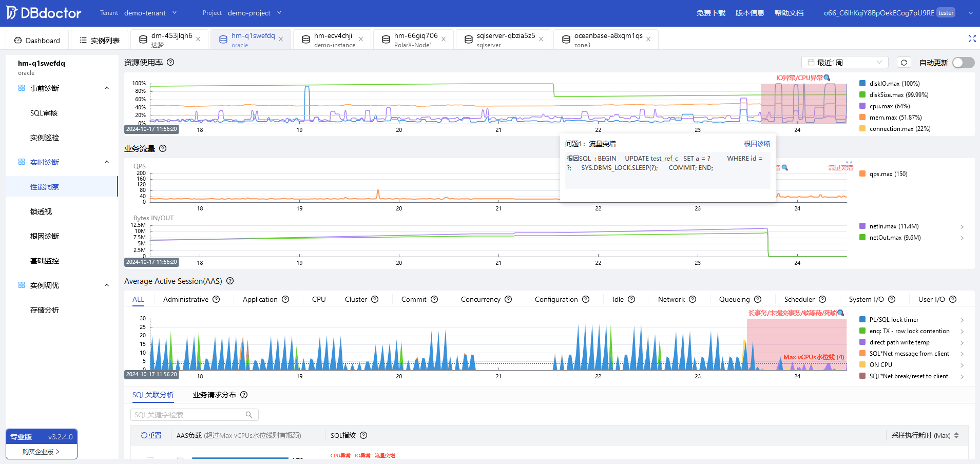Open the user account dropdown arrow

coord(971,13)
